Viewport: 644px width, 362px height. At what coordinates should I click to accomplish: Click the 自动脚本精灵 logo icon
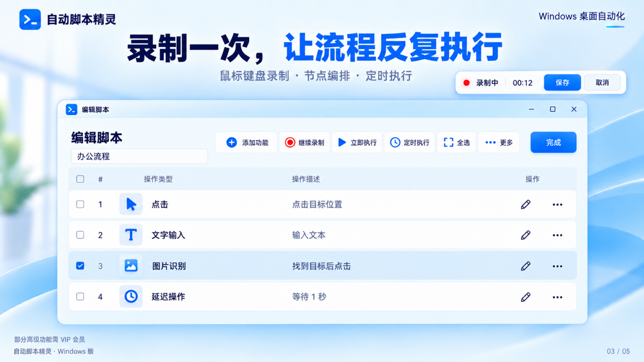[x=30, y=20]
